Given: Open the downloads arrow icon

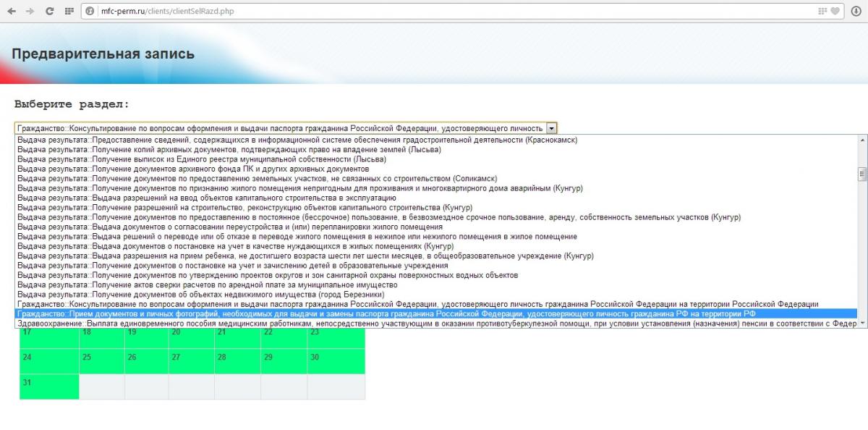Looking at the screenshot, I should [x=856, y=11].
